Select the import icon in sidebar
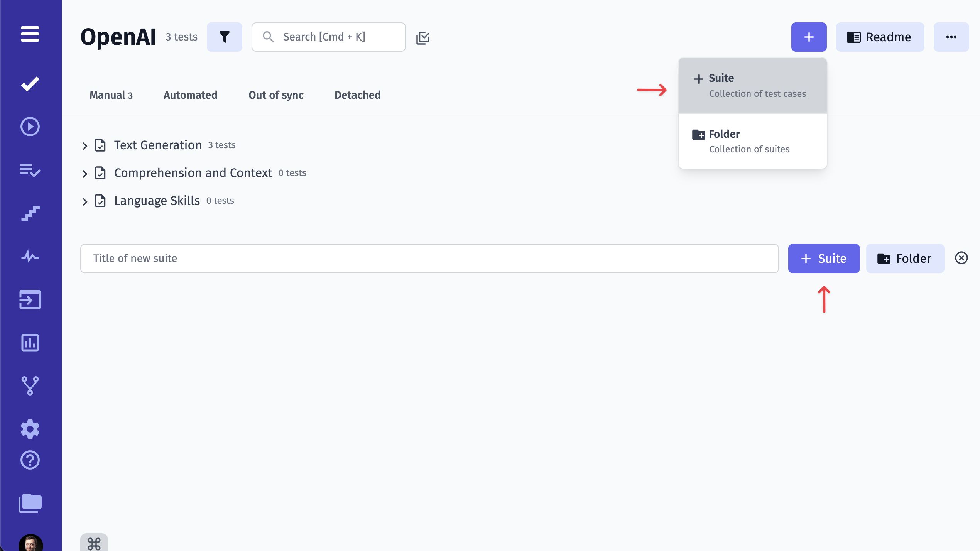The height and width of the screenshot is (551, 980). (x=30, y=300)
